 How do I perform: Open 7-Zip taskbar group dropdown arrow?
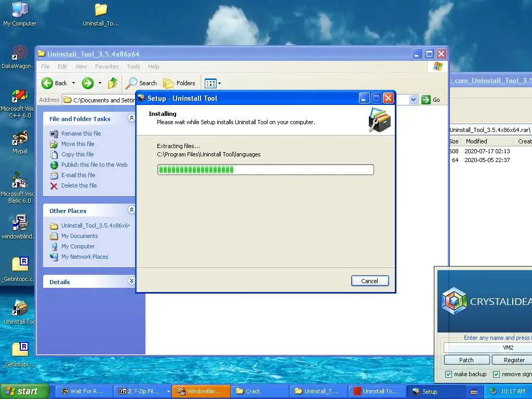coord(168,392)
